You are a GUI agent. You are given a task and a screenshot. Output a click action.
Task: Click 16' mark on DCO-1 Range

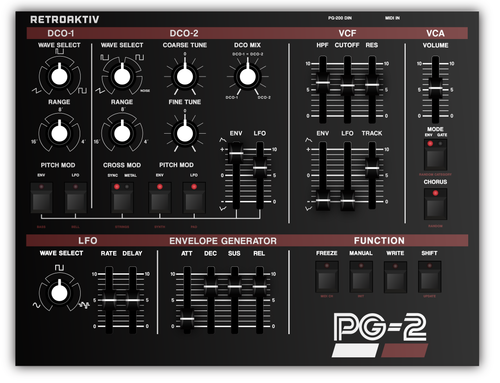[34, 142]
